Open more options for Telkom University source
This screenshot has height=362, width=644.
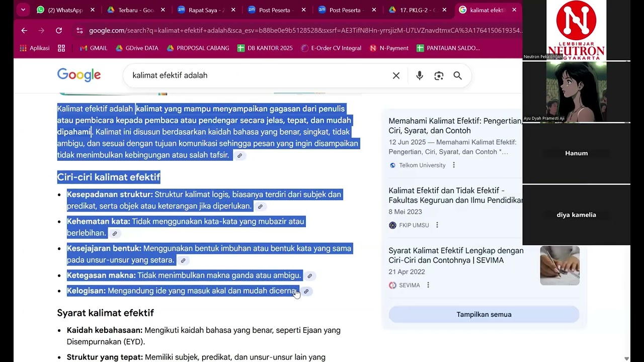[x=454, y=165]
